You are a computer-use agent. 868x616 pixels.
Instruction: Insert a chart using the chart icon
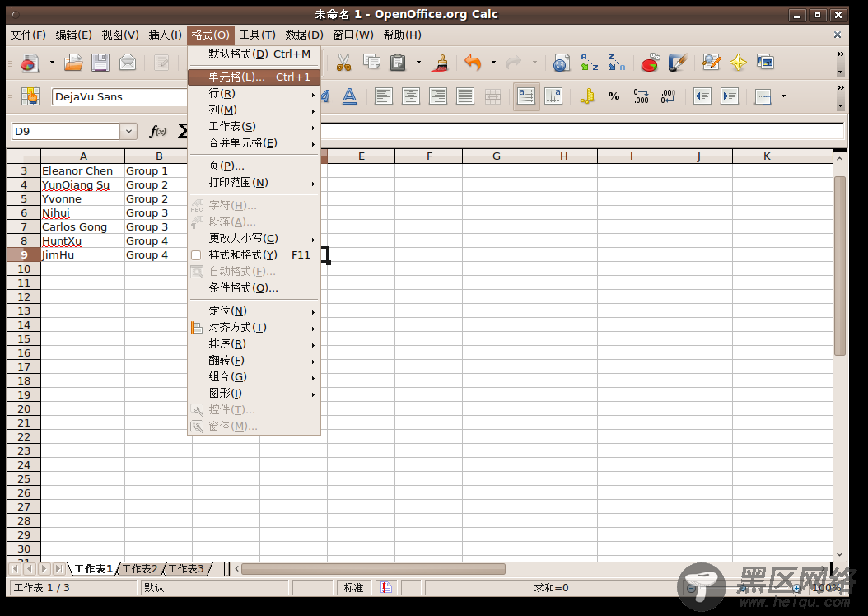point(651,63)
